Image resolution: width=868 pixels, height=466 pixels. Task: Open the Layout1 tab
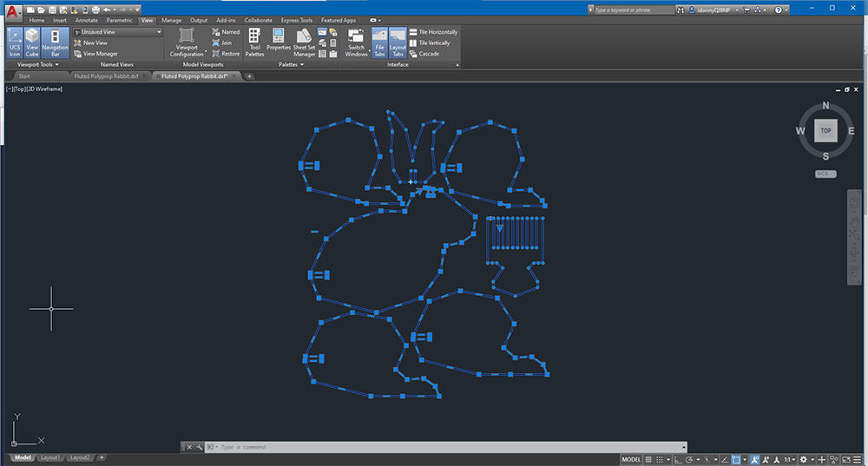(x=50, y=457)
